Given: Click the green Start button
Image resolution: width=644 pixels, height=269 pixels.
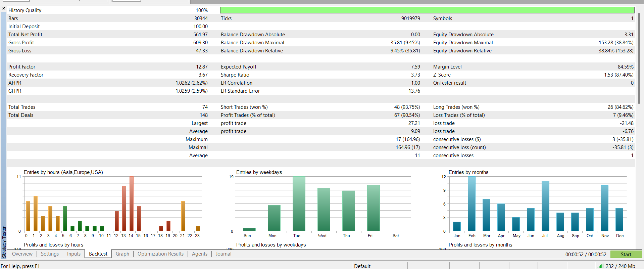Looking at the screenshot, I should tap(626, 254).
